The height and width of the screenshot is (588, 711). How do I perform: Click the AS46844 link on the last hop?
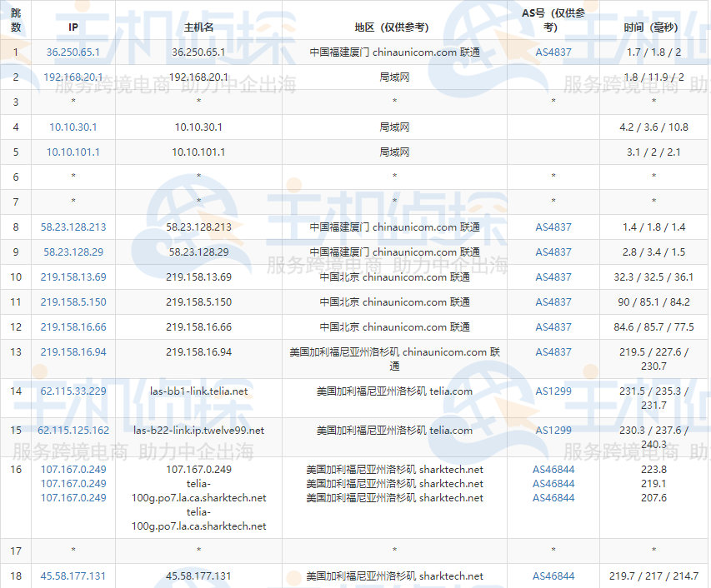(554, 576)
